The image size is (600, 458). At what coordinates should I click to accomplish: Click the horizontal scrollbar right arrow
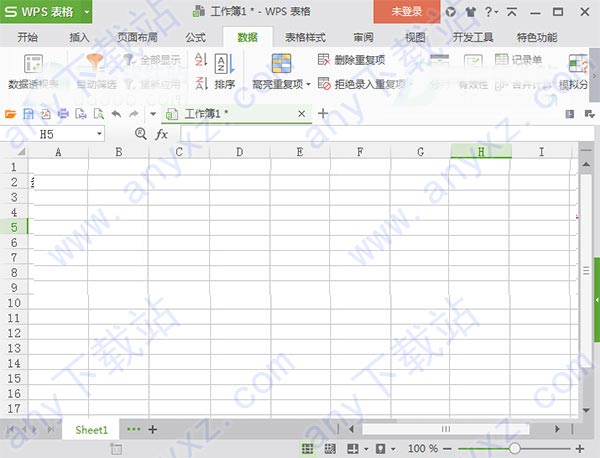pyautogui.click(x=557, y=429)
